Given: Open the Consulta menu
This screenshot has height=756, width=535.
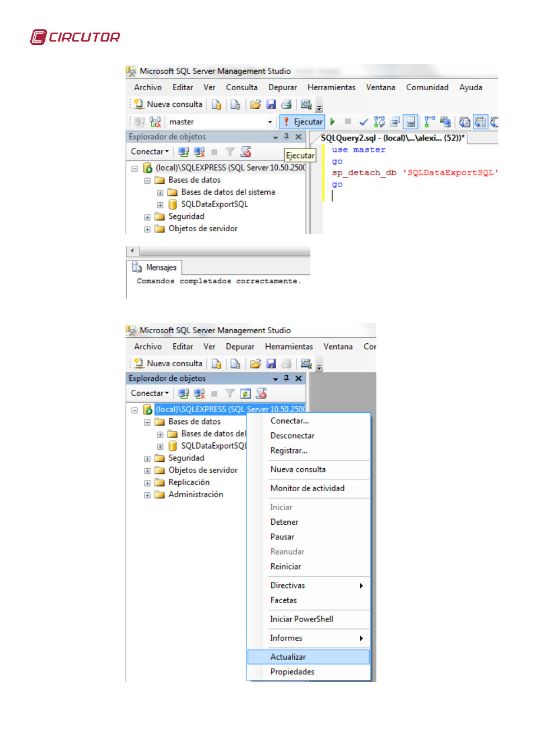Looking at the screenshot, I should [241, 87].
